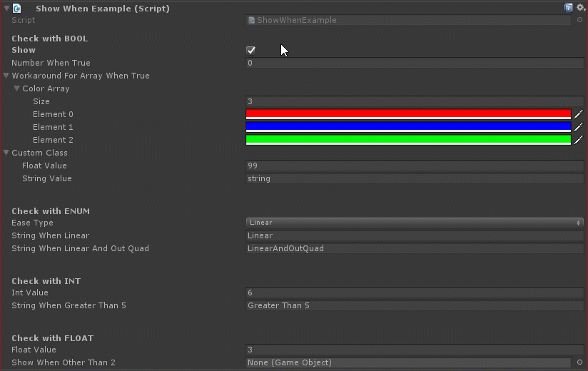
Task: Click the Element 0 label
Action: click(53, 114)
